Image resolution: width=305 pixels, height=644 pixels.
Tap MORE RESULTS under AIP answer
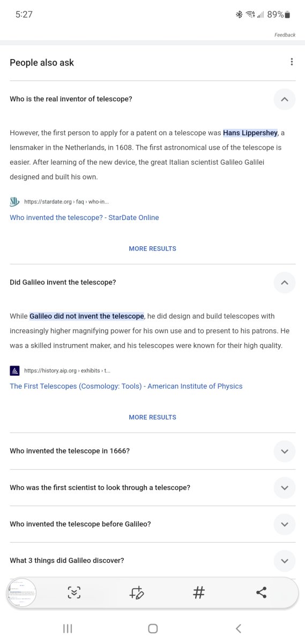pos(152,417)
